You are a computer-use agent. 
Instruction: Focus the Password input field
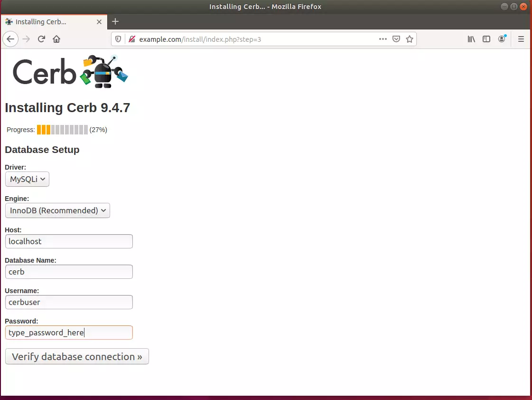click(69, 333)
